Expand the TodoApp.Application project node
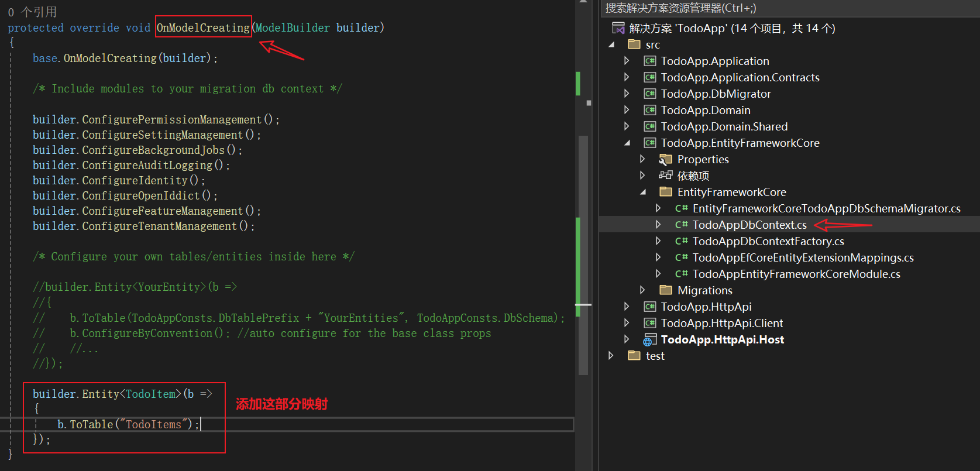Viewport: 980px width, 471px height. [627, 61]
